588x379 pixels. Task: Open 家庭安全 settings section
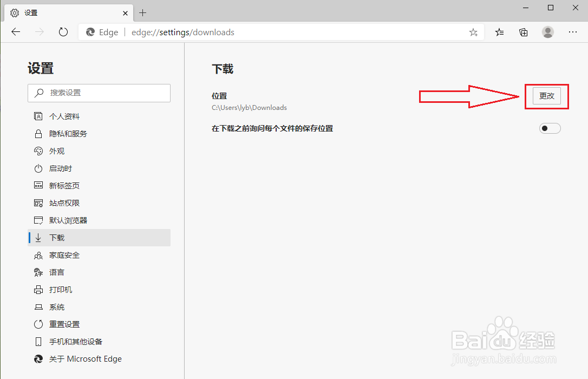99,255
